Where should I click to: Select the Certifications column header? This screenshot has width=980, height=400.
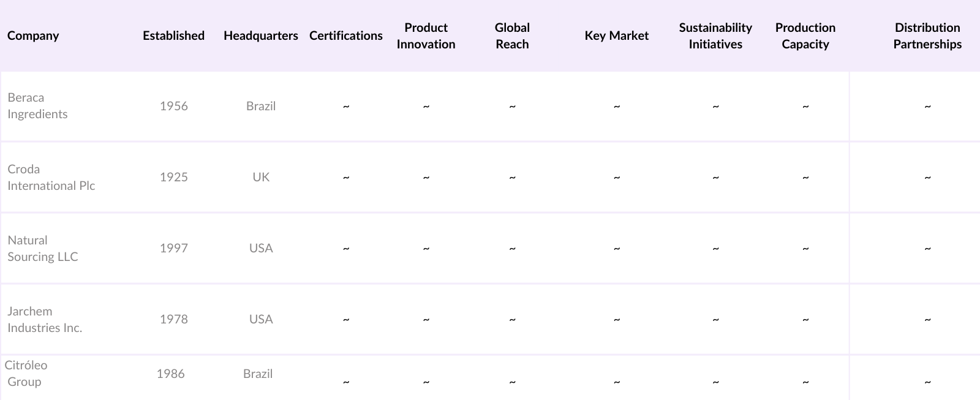[x=345, y=36]
